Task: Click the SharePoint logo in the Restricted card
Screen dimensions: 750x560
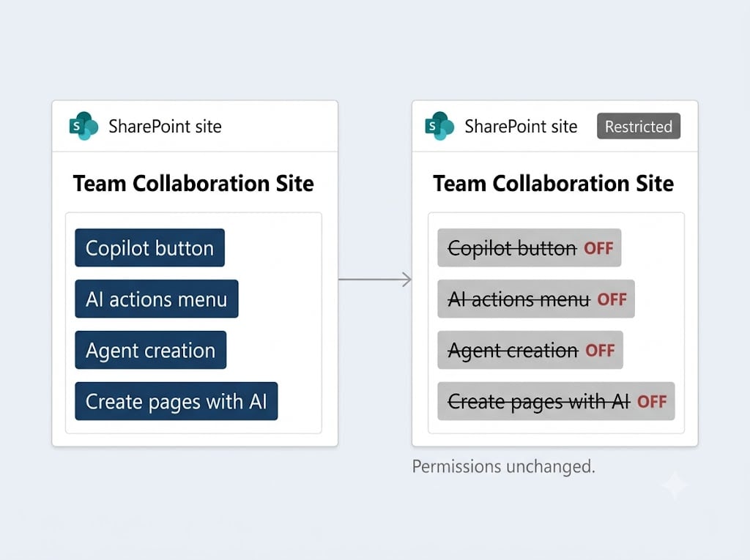Action: coord(439,126)
